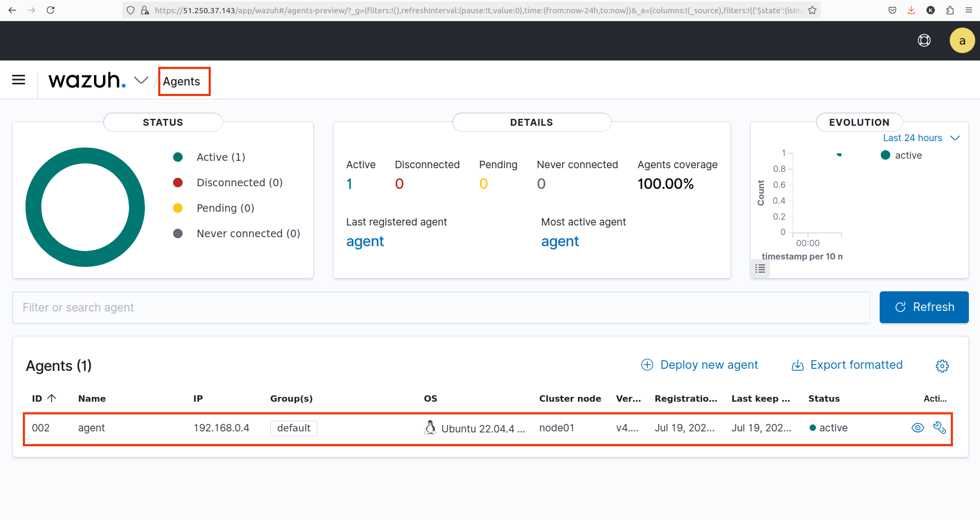Sort agents table by IP
This screenshot has height=520, width=980.
(198, 398)
